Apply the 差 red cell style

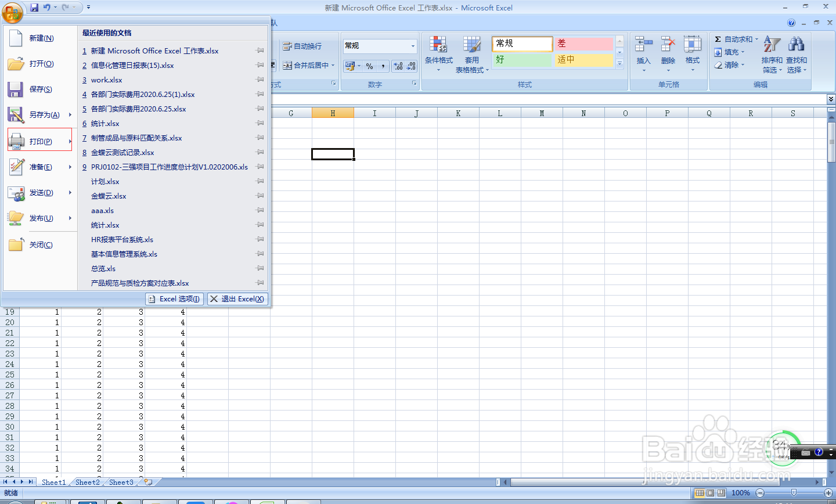click(x=583, y=44)
